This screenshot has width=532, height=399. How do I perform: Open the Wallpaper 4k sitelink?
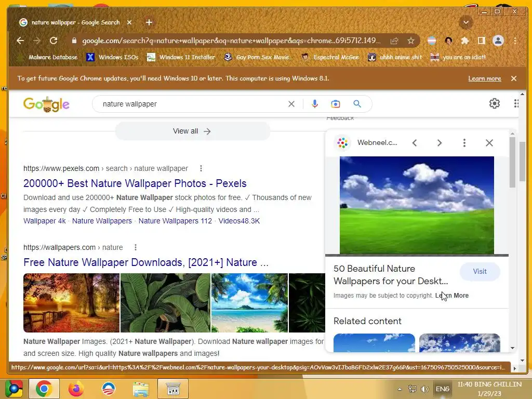tap(45, 221)
